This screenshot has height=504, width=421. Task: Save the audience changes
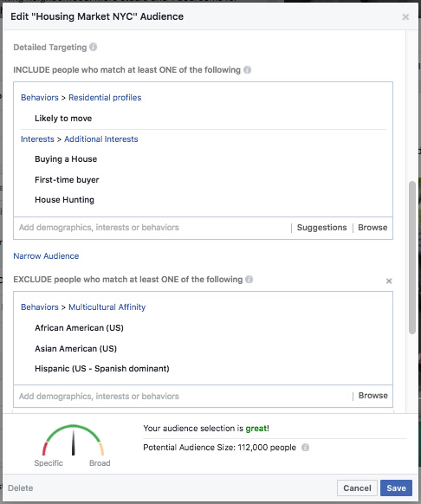pyautogui.click(x=396, y=488)
